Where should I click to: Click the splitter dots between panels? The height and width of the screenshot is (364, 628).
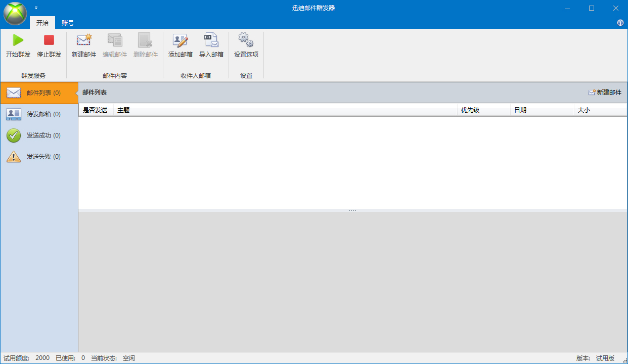pos(352,209)
